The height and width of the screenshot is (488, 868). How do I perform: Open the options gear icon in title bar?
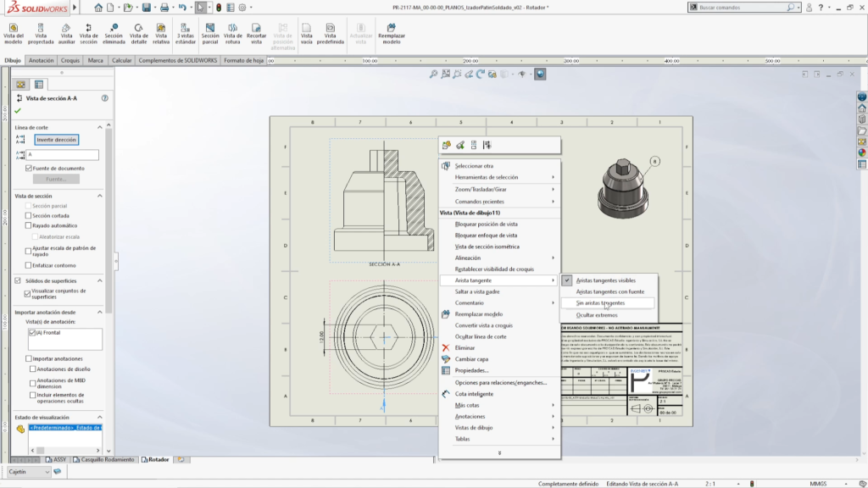click(x=242, y=8)
